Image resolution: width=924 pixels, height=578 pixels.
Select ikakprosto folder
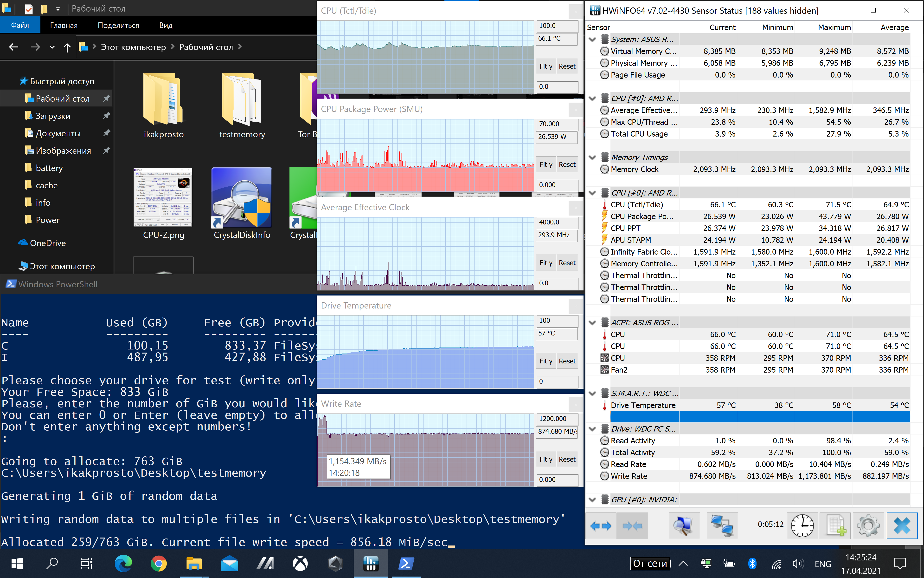(163, 105)
